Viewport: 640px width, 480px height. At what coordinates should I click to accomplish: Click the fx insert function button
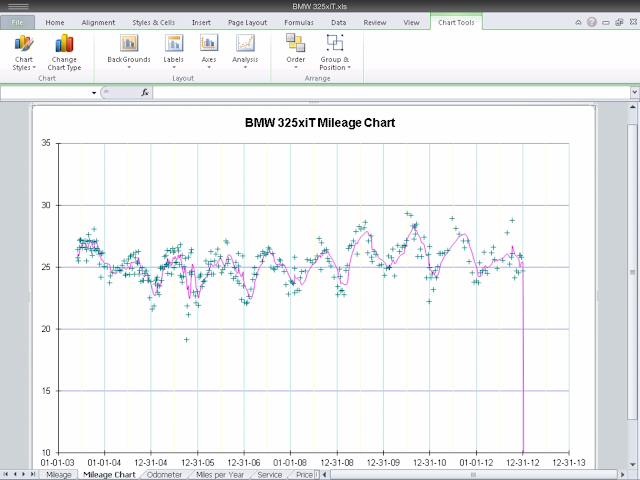pos(145,92)
